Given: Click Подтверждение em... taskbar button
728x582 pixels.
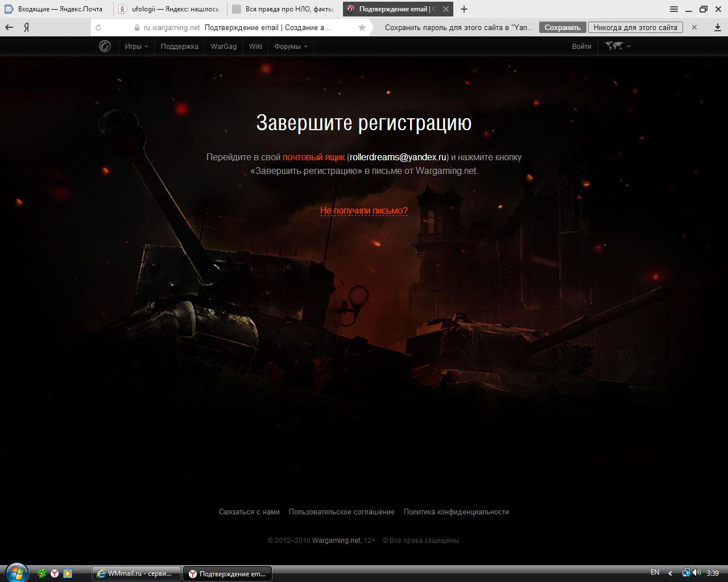Looking at the screenshot, I should (x=227, y=573).
